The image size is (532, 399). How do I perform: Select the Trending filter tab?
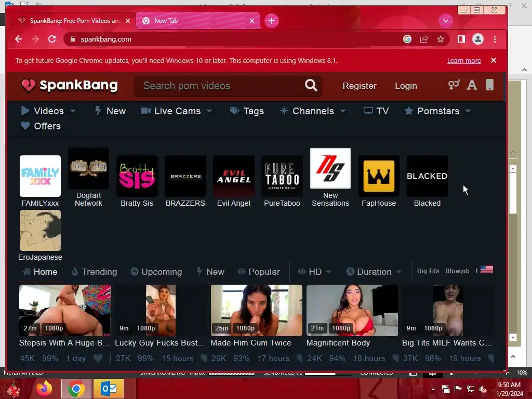(94, 272)
